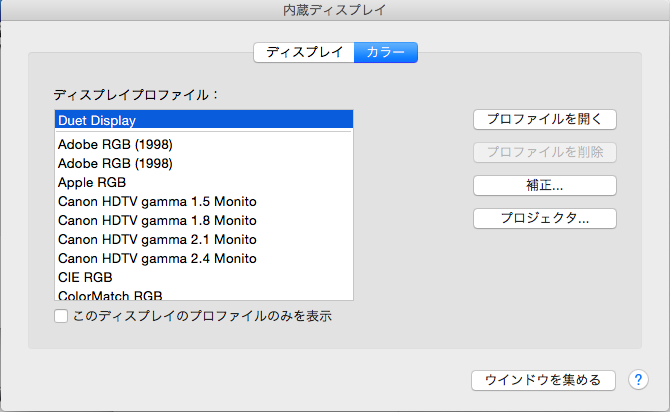The image size is (670, 412).
Task: Select Canon HDTV gamma 2.4 Monitor profile
Action: coord(204,259)
